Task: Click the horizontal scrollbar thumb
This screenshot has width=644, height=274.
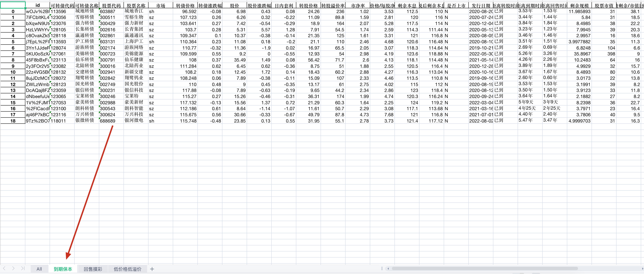Action: (485, 269)
